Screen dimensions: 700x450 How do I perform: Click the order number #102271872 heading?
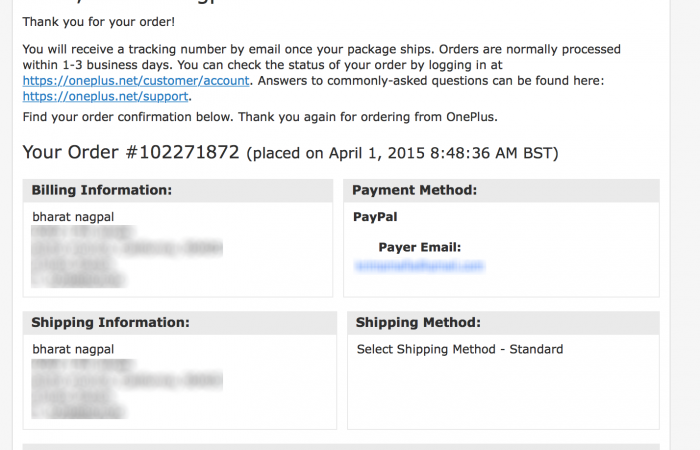131,153
